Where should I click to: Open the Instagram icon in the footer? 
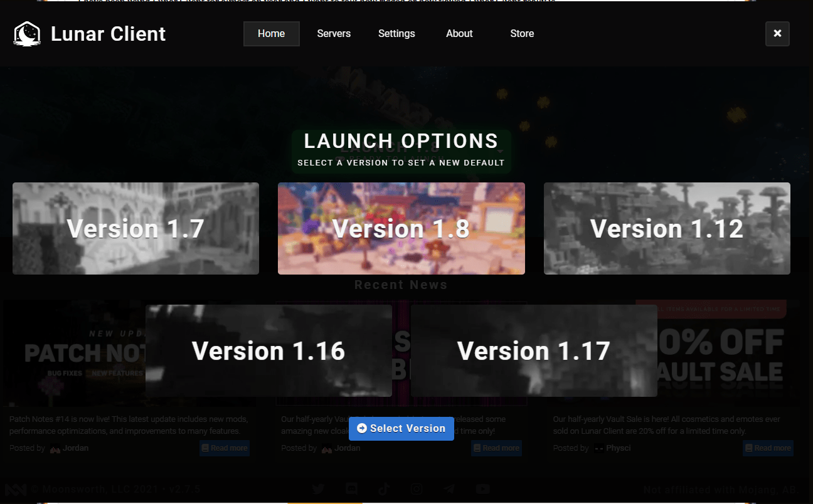tap(417, 489)
